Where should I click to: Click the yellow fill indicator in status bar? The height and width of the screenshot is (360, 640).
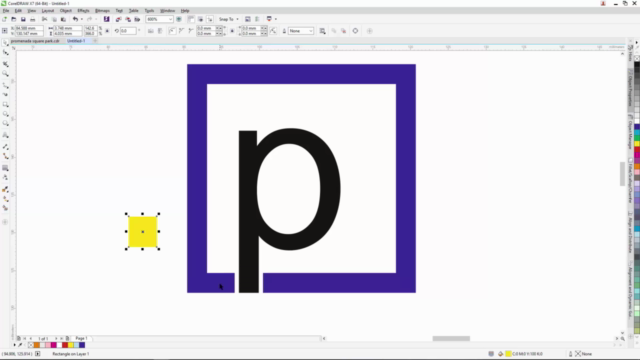click(x=508, y=354)
